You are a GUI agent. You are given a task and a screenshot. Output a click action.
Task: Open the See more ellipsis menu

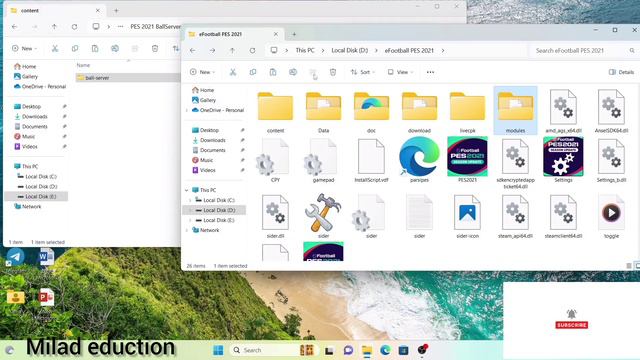(430, 72)
